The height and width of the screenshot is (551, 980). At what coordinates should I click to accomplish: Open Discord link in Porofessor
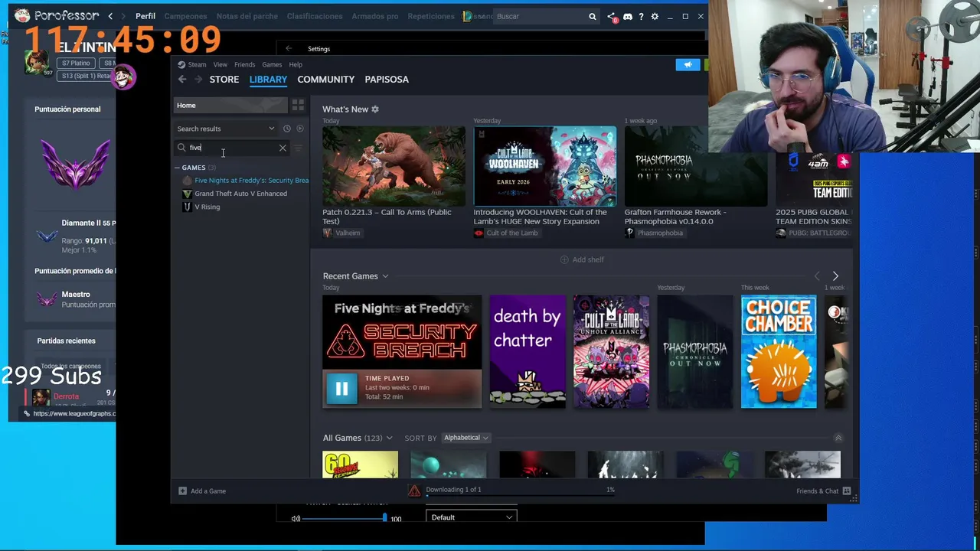[x=627, y=16]
